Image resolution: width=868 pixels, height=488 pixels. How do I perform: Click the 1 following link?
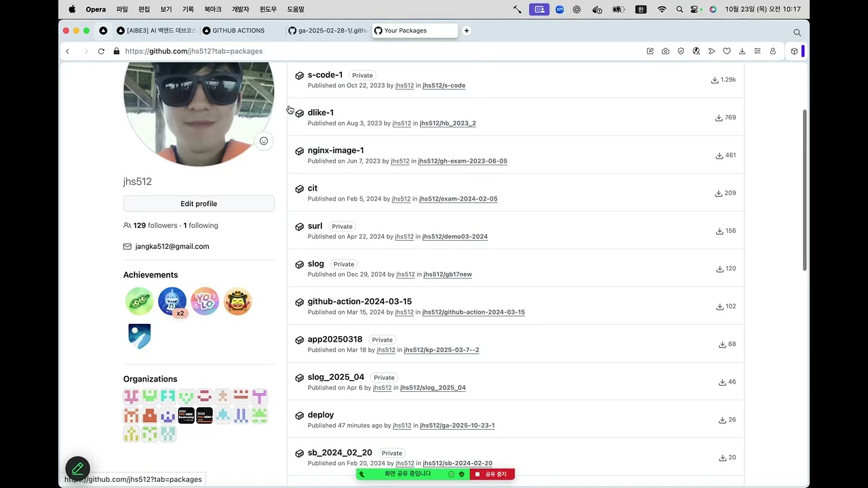201,225
